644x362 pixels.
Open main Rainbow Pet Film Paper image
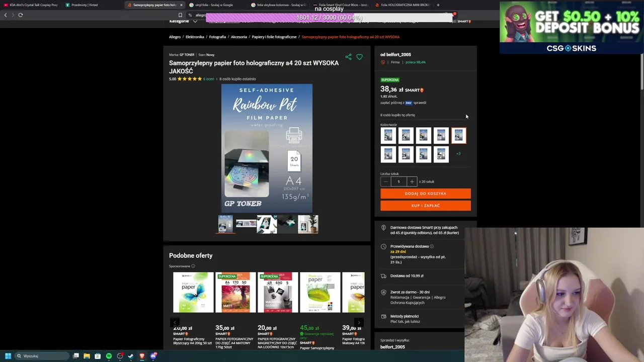[267, 148]
